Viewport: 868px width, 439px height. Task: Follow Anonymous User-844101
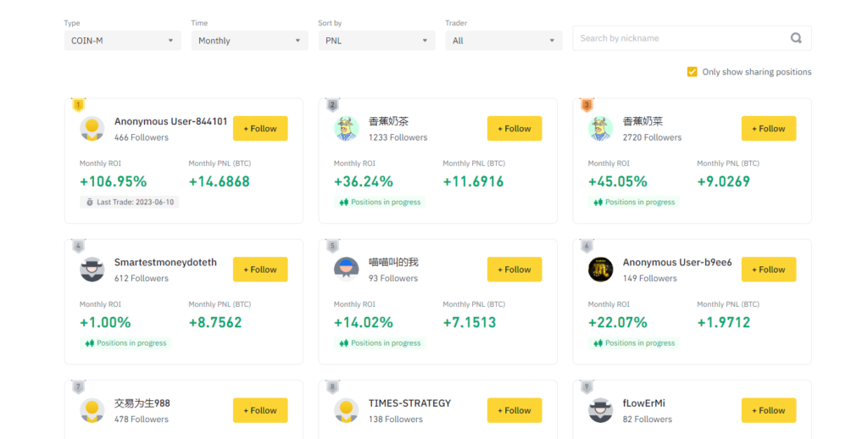click(260, 129)
